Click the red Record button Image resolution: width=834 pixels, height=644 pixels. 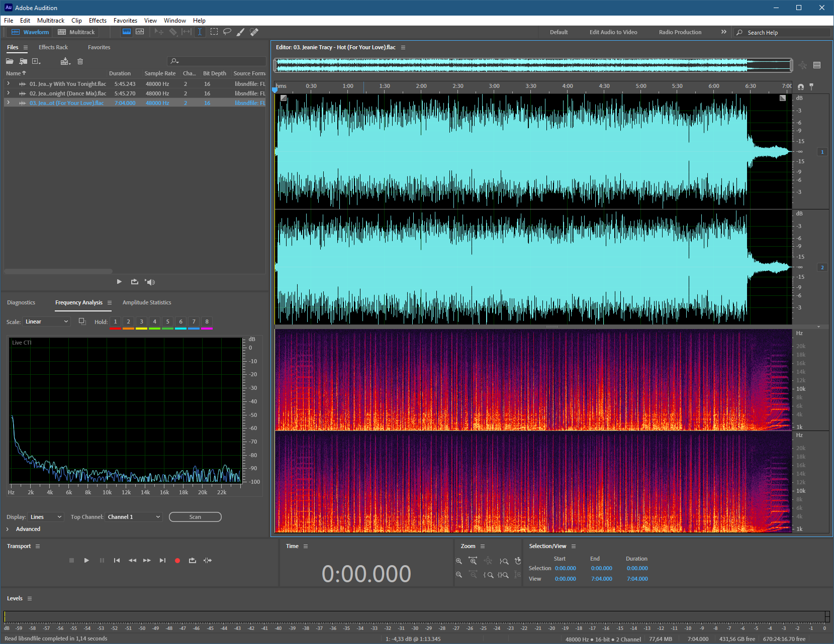point(177,561)
